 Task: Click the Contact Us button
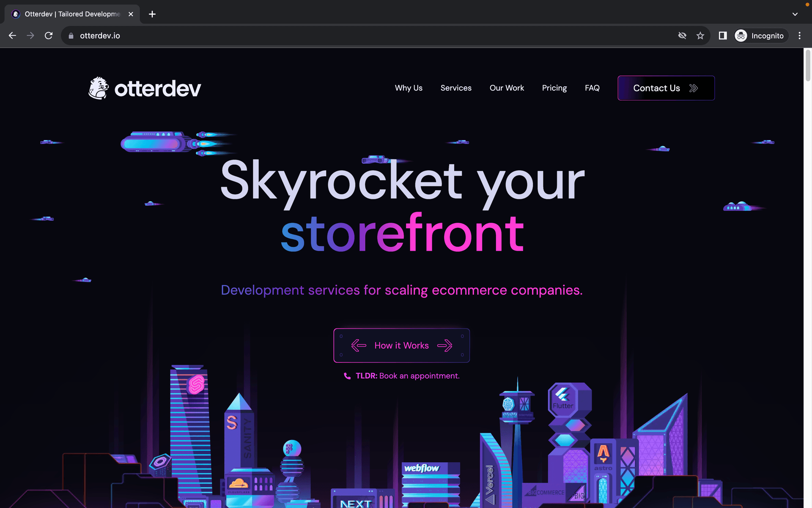[666, 88]
